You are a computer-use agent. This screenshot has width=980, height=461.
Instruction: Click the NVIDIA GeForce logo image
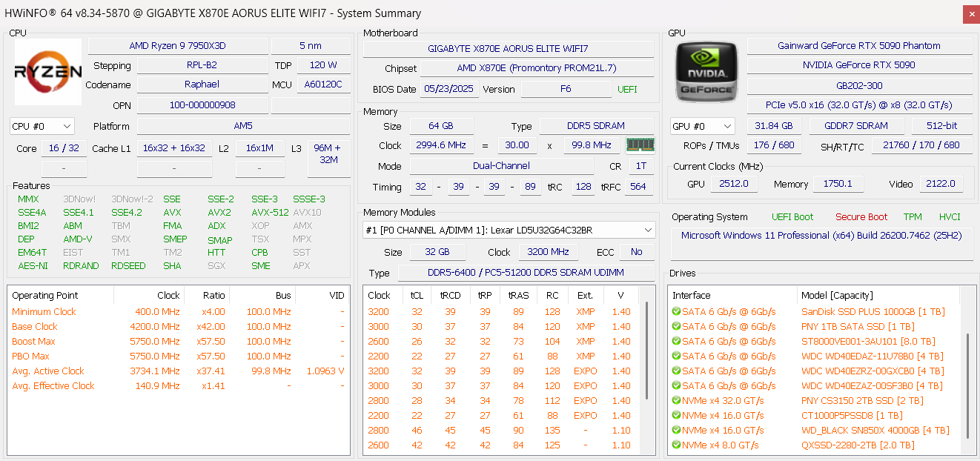706,72
